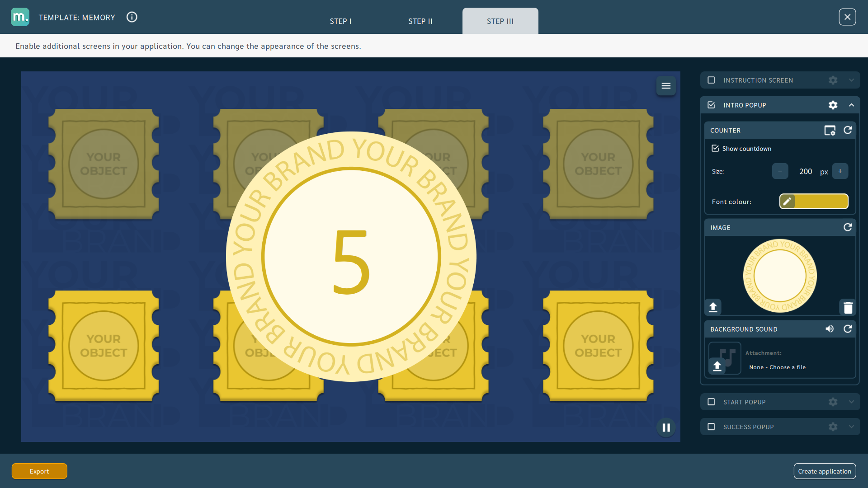Reset the Image section
Image resolution: width=868 pixels, height=488 pixels.
click(x=848, y=227)
